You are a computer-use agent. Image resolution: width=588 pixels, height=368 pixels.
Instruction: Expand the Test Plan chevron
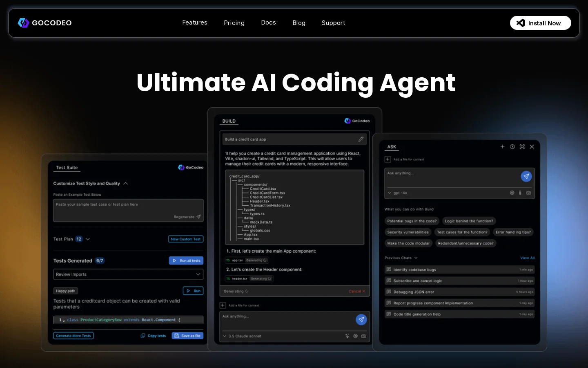88,239
